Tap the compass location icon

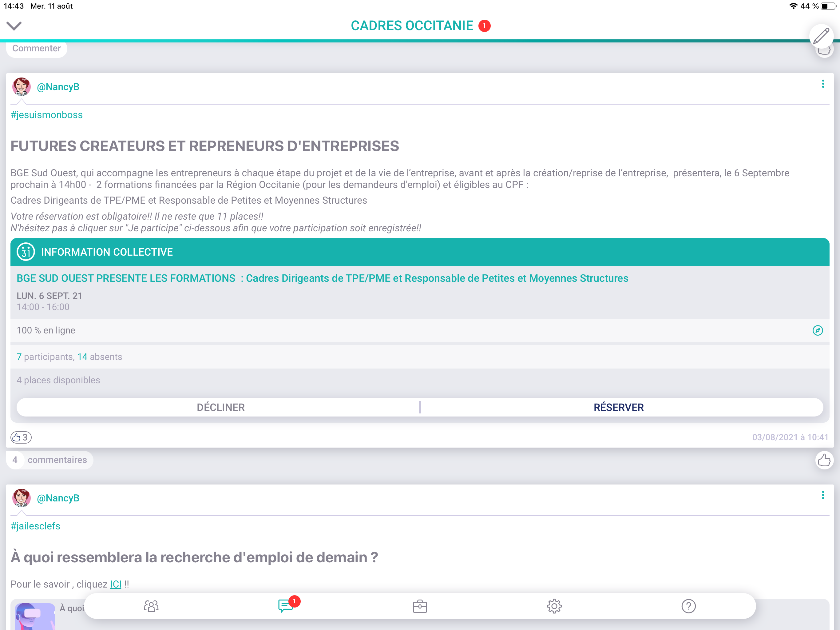click(817, 330)
